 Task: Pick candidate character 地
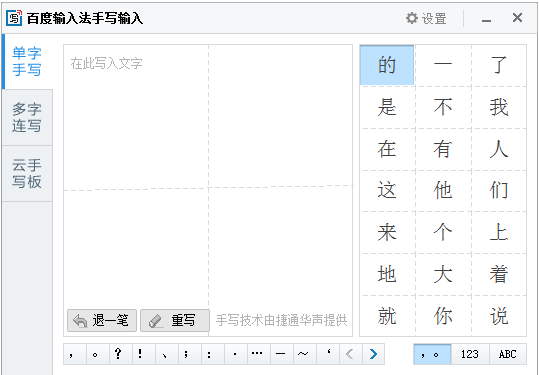[387, 274]
